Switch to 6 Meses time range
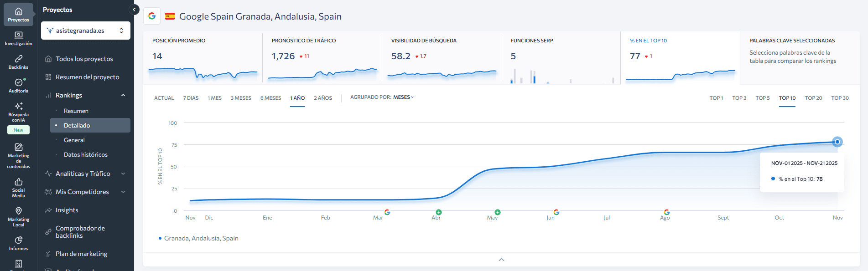The height and width of the screenshot is (271, 868). [270, 98]
